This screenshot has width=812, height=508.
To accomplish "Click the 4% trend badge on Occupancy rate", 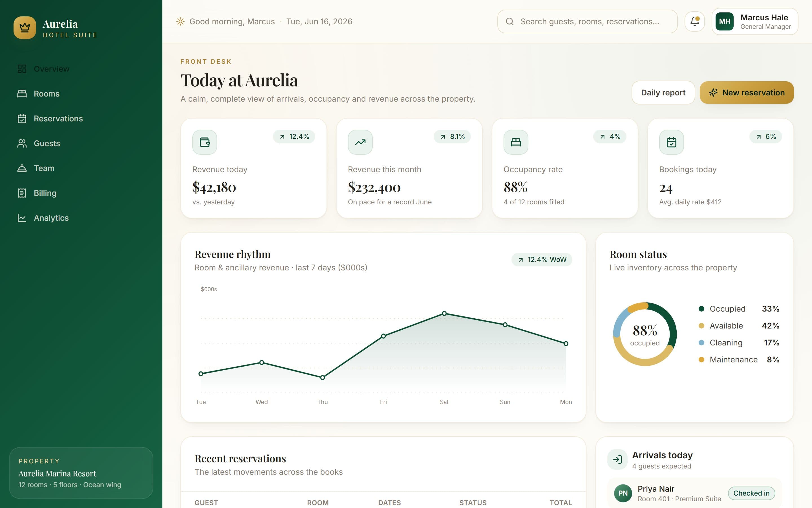I will point(610,137).
